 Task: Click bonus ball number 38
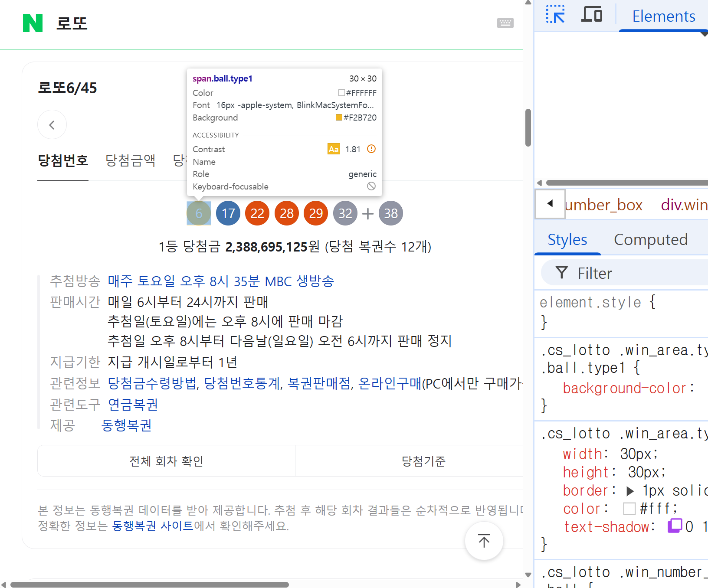pyautogui.click(x=390, y=213)
